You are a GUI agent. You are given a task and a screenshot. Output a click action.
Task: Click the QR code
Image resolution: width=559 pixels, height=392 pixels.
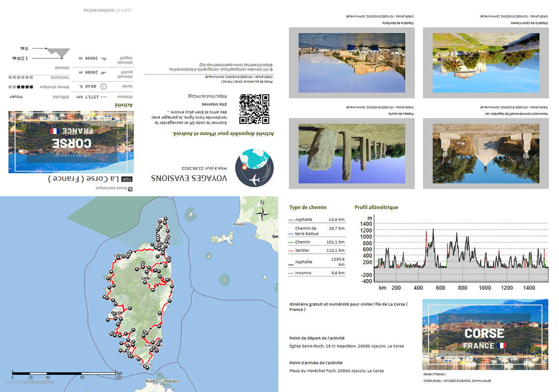254,109
